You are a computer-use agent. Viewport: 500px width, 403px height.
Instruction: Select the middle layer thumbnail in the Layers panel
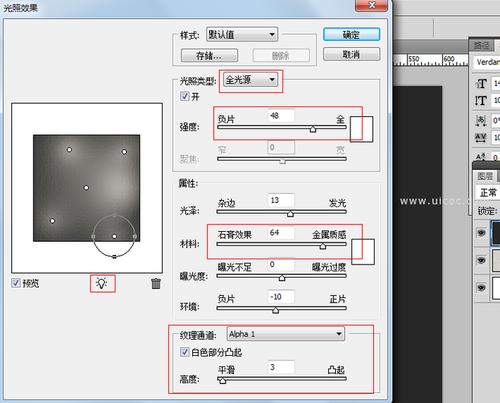[x=496, y=260]
